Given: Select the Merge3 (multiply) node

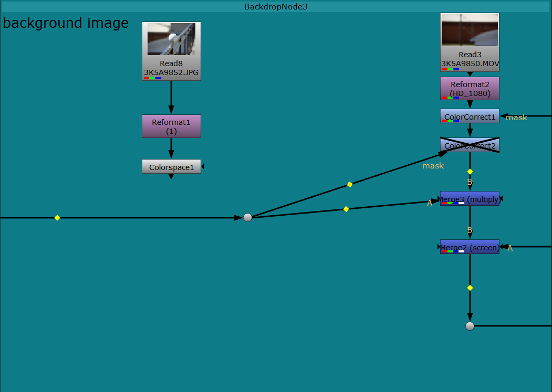Looking at the screenshot, I should pos(470,198).
